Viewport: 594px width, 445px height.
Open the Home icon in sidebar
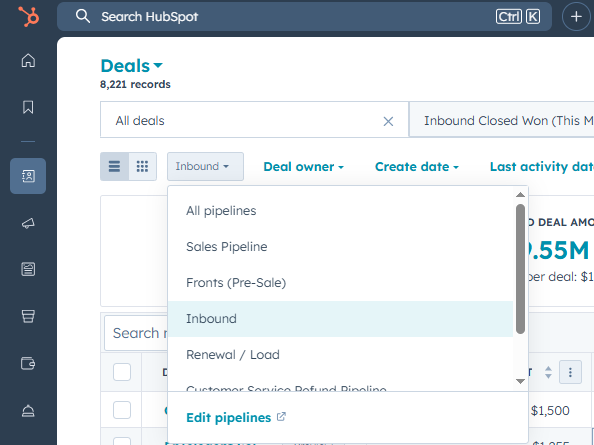(28, 60)
